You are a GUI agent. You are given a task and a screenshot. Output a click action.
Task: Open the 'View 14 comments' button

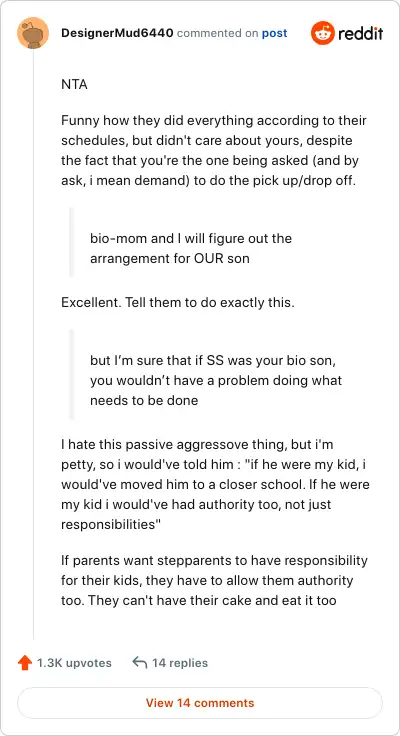(x=200, y=703)
